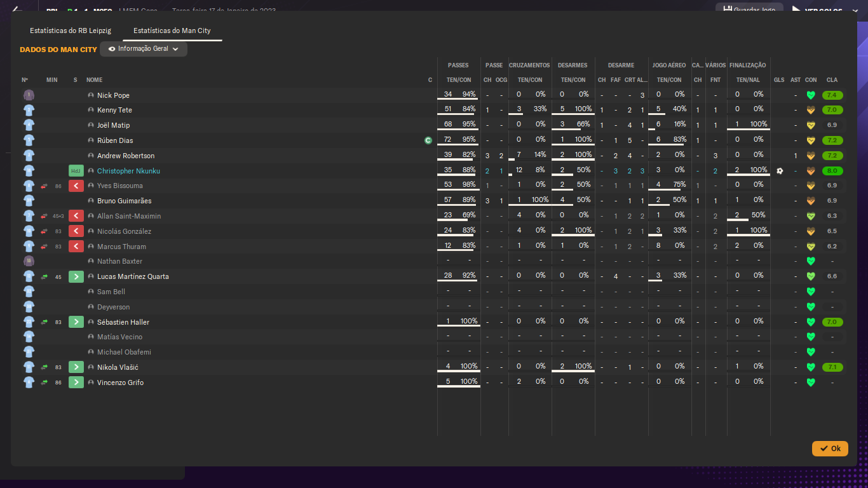Viewport: 868px width, 488px height.
Task: Click Nikola Vlašić 7.1 rating badge
Action: coord(832,367)
